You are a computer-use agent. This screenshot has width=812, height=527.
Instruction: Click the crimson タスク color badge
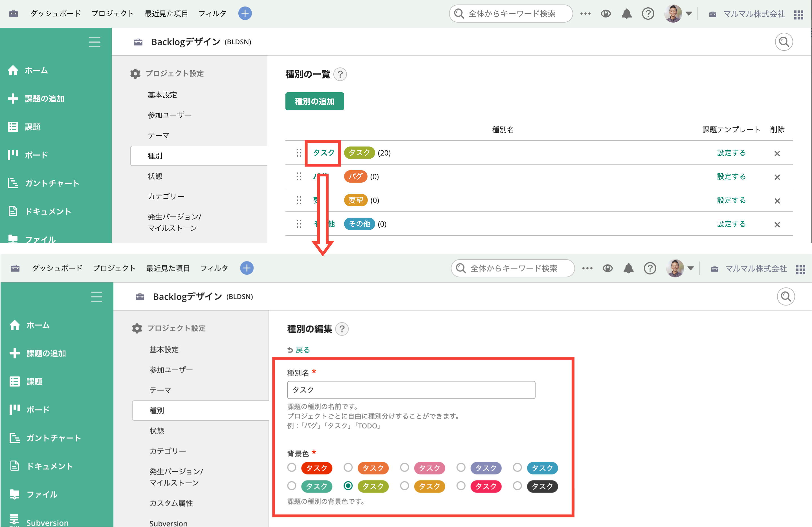tap(486, 486)
